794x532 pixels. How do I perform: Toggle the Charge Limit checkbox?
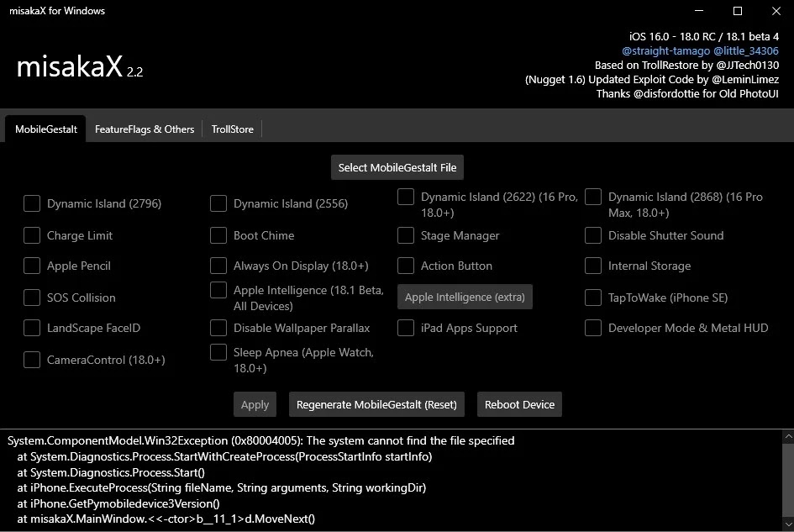point(32,235)
